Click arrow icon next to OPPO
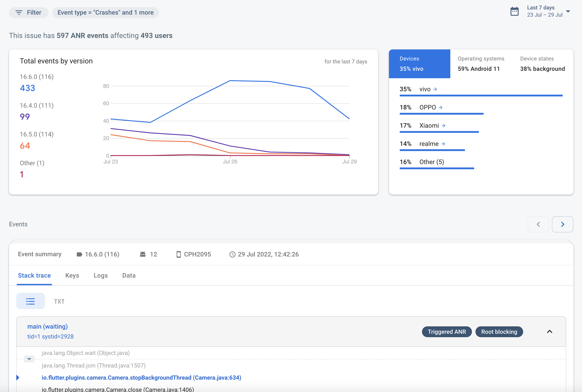The height and width of the screenshot is (392, 582). 441,107
